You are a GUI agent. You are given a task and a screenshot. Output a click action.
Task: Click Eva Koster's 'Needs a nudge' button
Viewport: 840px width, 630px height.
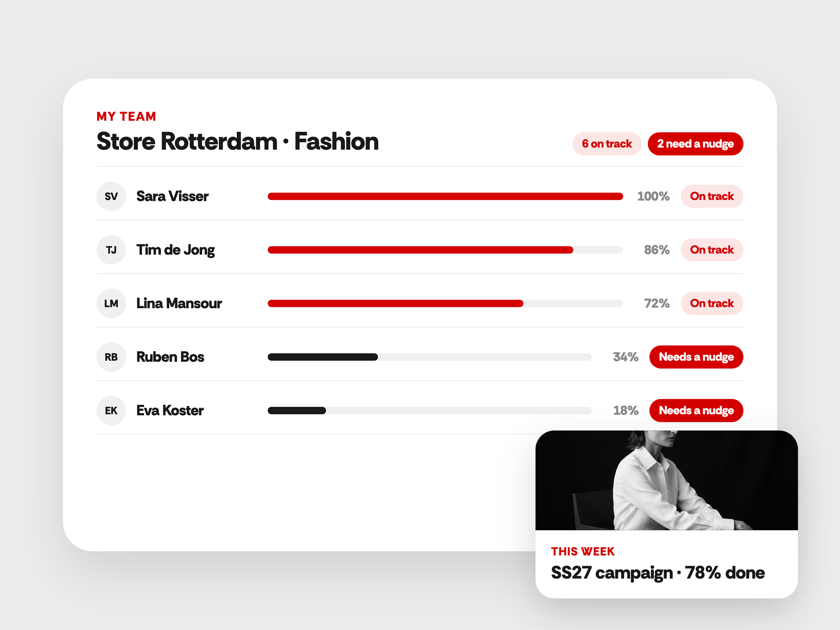(696, 411)
